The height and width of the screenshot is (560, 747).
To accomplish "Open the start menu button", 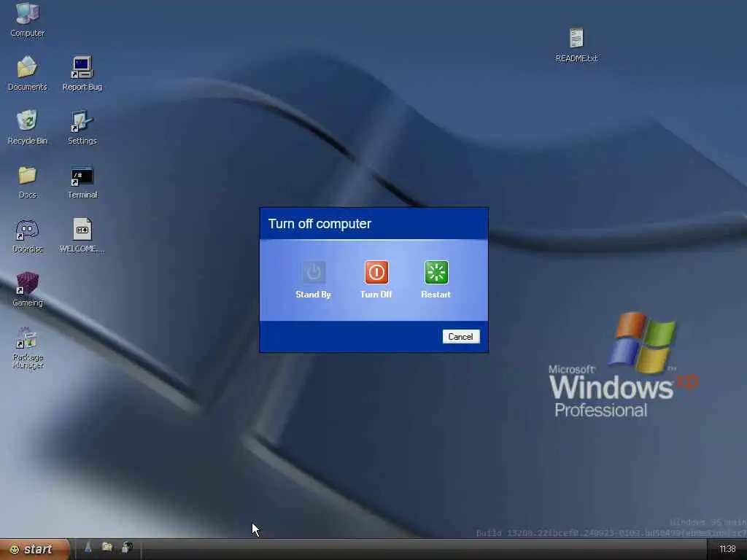I will (35, 550).
